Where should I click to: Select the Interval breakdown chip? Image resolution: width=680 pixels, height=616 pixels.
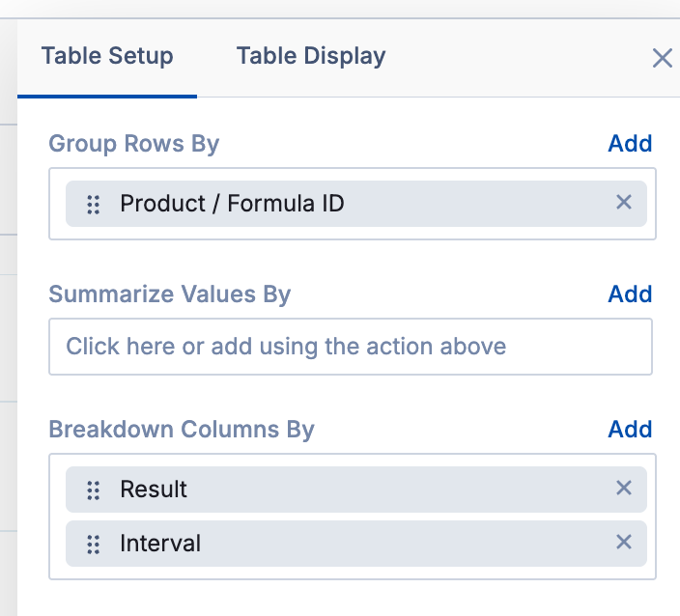click(x=160, y=544)
